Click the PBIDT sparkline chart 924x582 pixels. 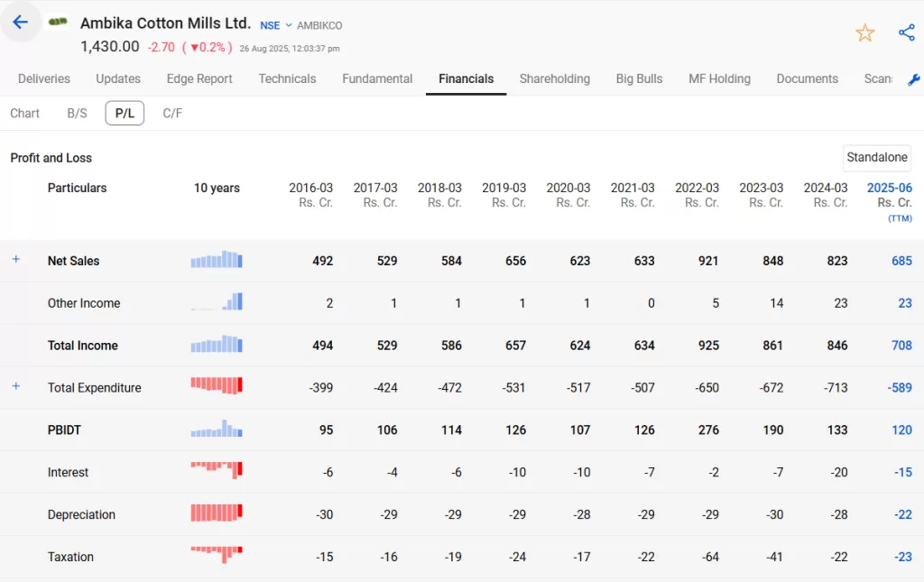click(x=217, y=429)
